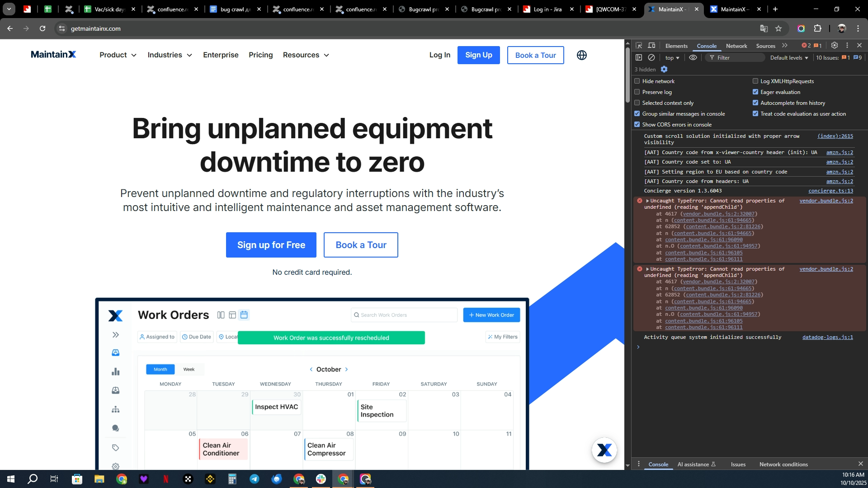Show more DevTools tabs with the chevron
868x488 pixels.
point(785,45)
